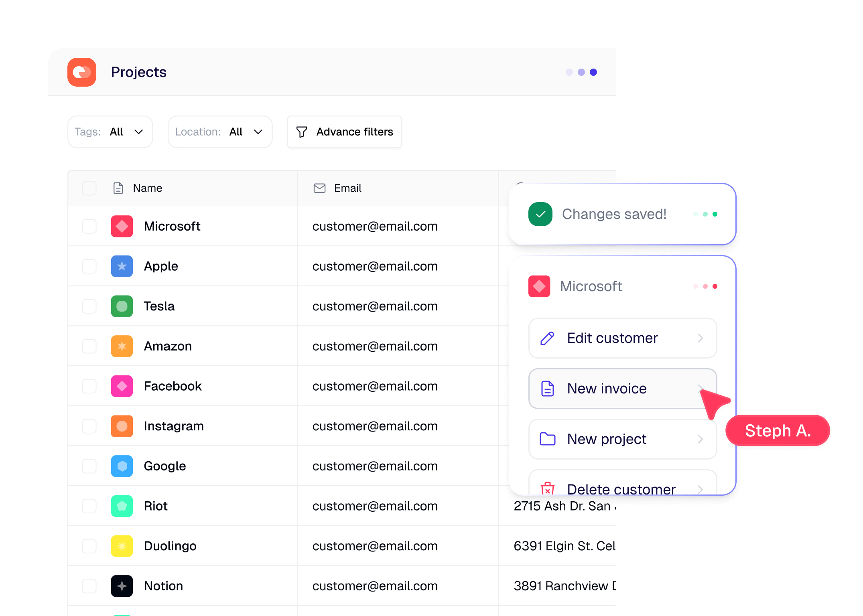Click the Amazon name cell
This screenshot has width=863, height=616.
[x=168, y=346]
